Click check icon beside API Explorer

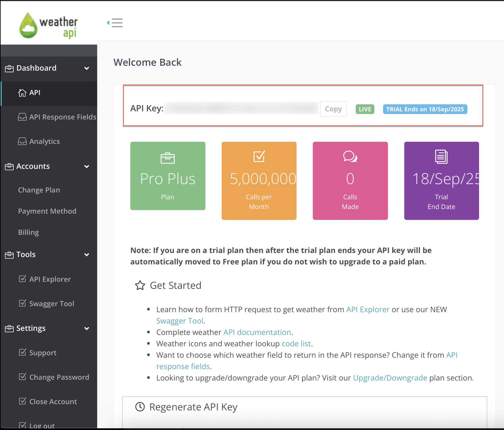pyautogui.click(x=22, y=279)
